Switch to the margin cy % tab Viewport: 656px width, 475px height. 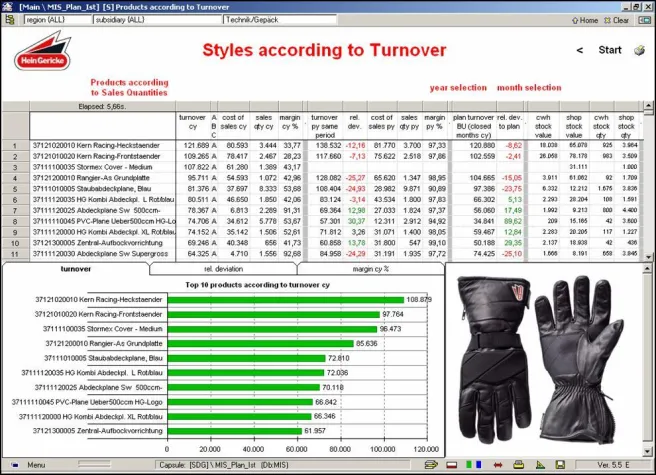coord(370,269)
